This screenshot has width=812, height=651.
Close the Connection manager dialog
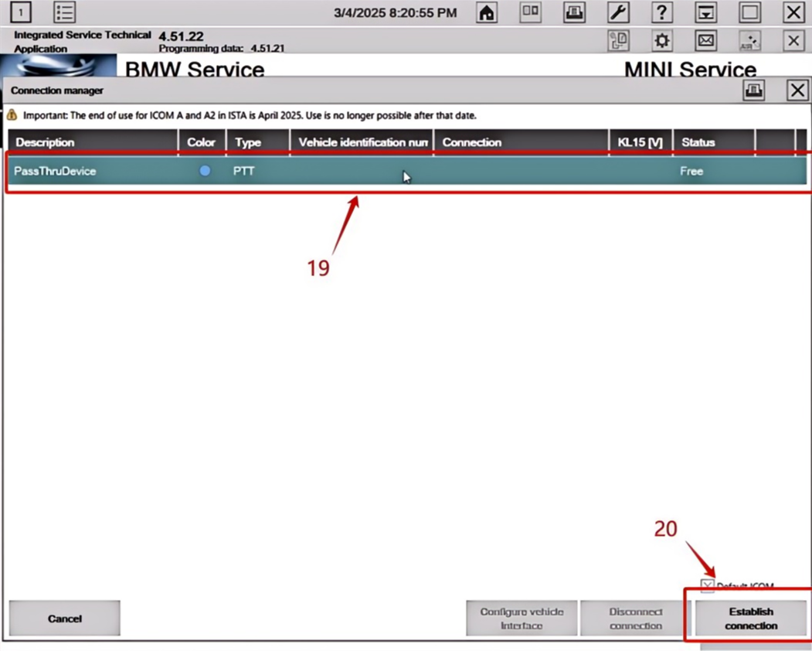pyautogui.click(x=797, y=90)
